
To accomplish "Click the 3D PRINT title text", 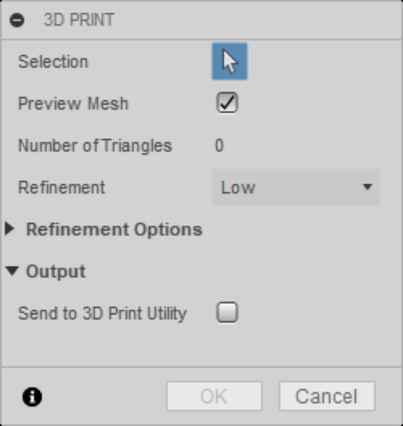I will click(79, 20).
